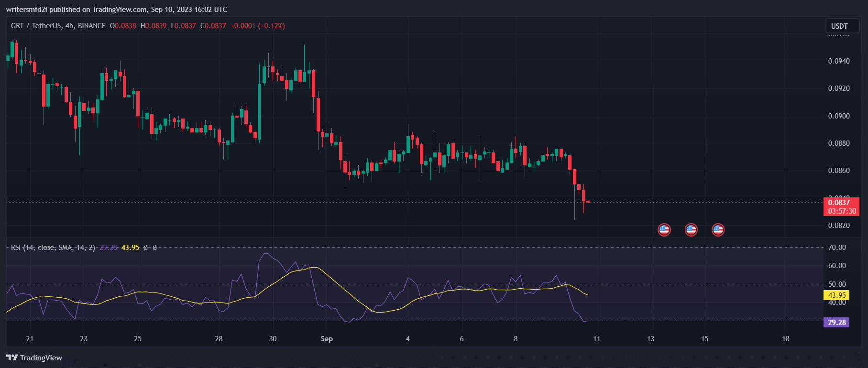This screenshot has width=868, height=368.
Task: Click the purple 29.28 RSI axis label
Action: tap(837, 323)
